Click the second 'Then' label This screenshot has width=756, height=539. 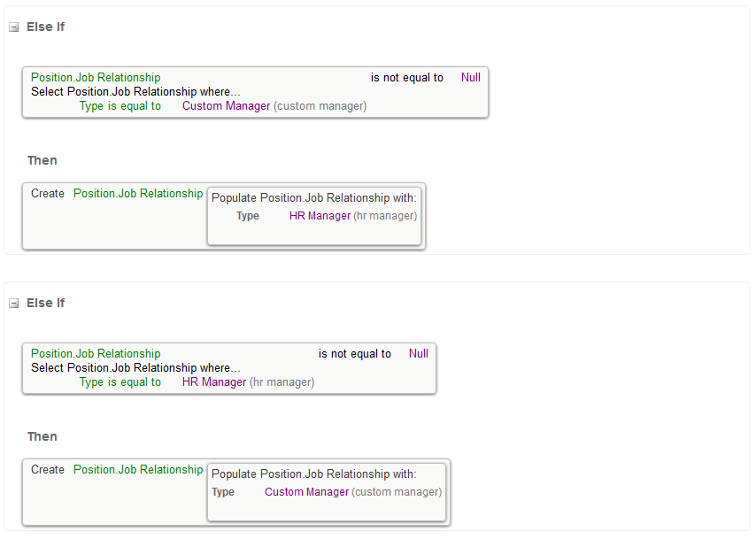(42, 437)
